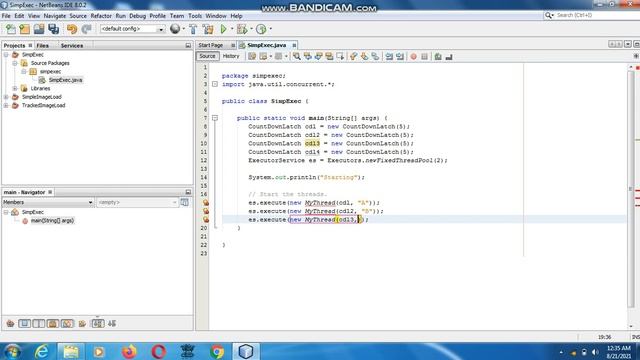Screen dimensions: 640x360
Task: Toggle rectangular selection in editor toolbar
Action: pyautogui.click(x=340, y=57)
